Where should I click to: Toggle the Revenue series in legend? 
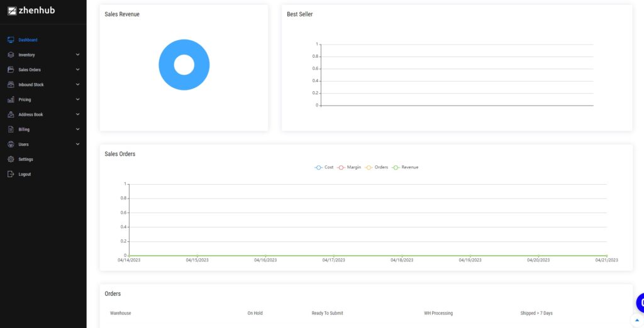click(x=406, y=168)
